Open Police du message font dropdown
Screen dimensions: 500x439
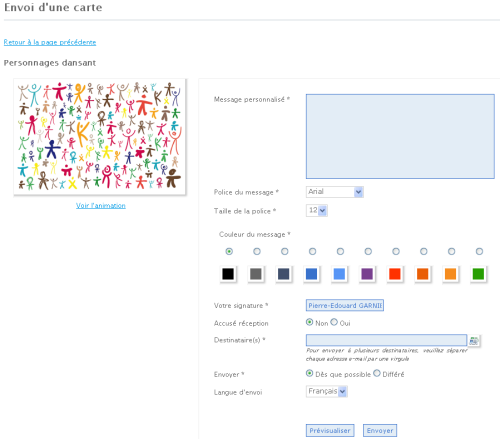(335, 192)
